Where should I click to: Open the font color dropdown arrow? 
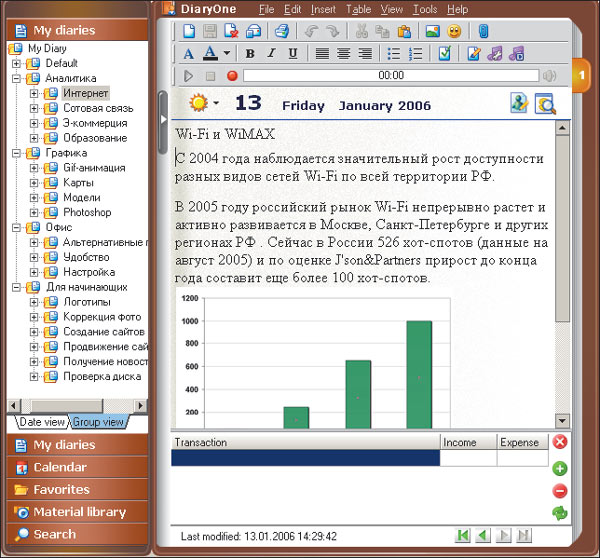point(227,54)
